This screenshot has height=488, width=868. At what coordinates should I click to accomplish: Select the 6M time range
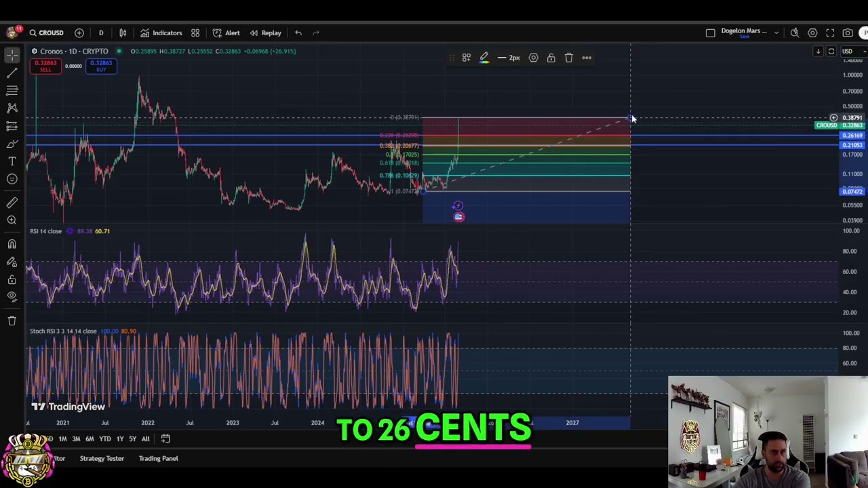click(90, 439)
